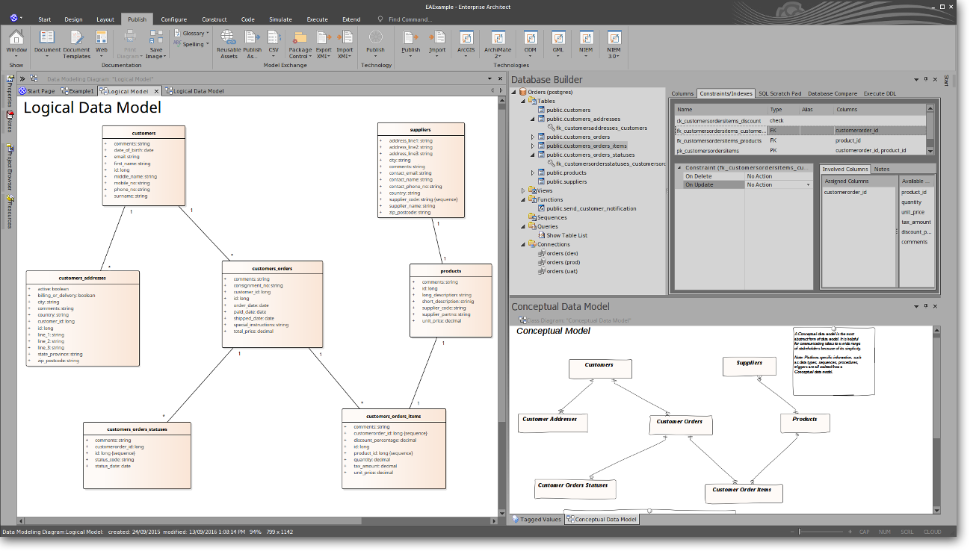
Task: Expand the public.customers_orders tree node
Action: 533,137
